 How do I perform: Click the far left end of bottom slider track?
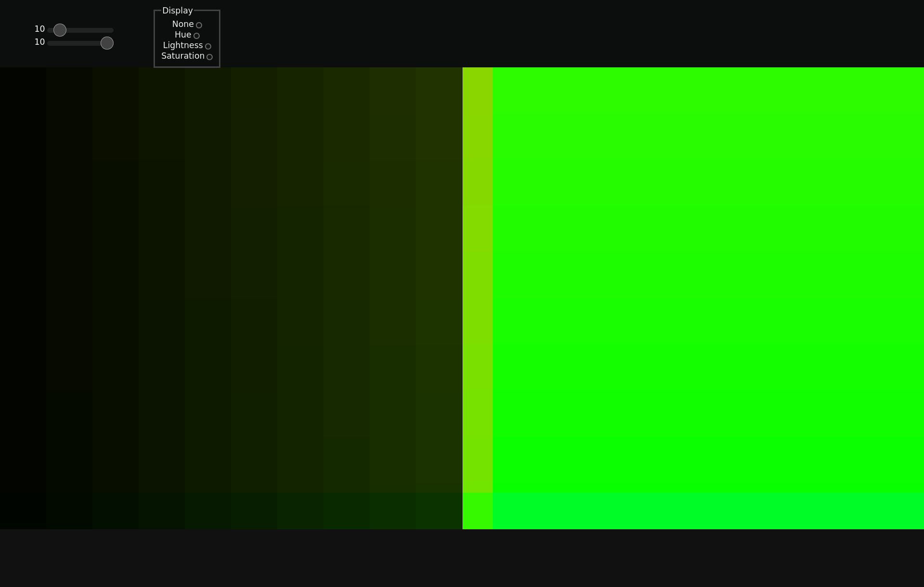coord(50,43)
